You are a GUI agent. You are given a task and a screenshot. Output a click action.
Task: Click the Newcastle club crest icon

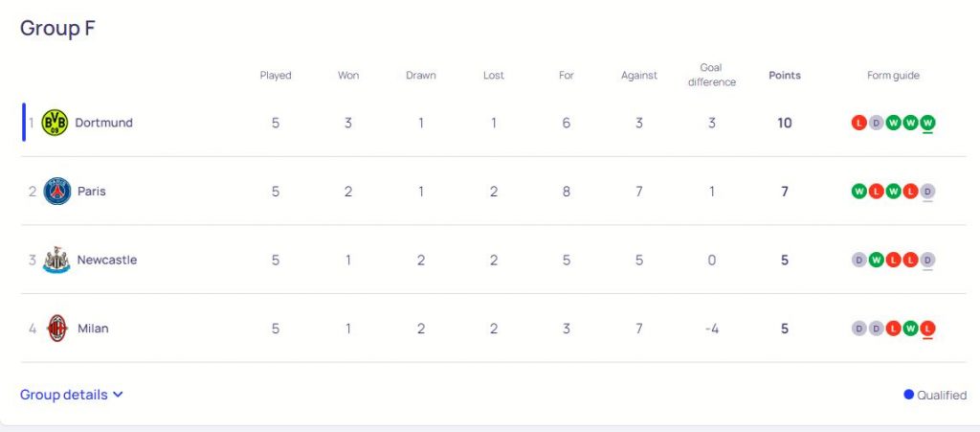click(57, 260)
